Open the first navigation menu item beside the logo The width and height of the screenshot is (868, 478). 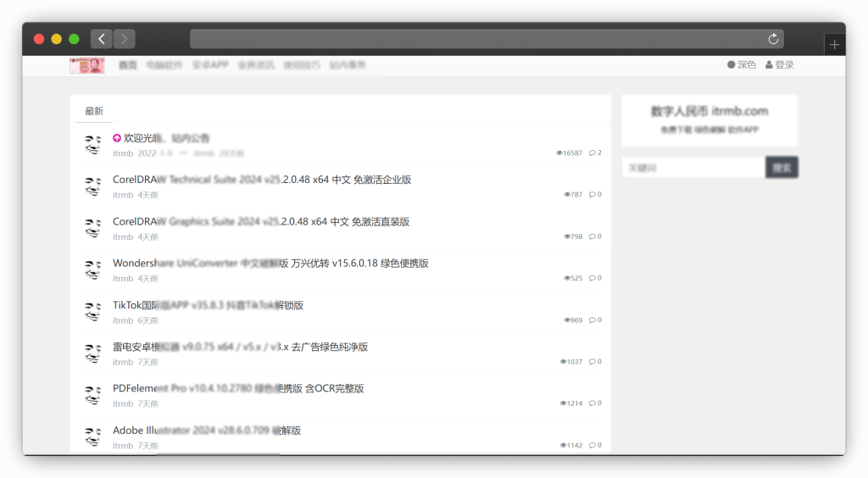[128, 64]
